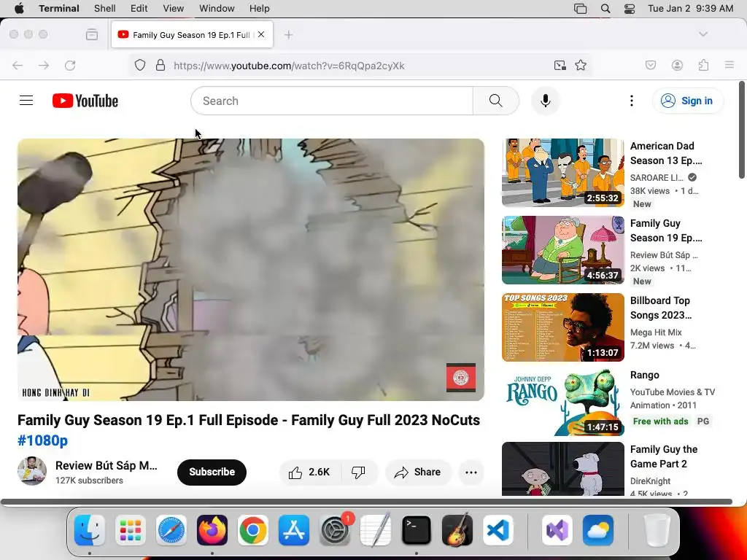Open SAROARE LI... channel link

point(657,178)
